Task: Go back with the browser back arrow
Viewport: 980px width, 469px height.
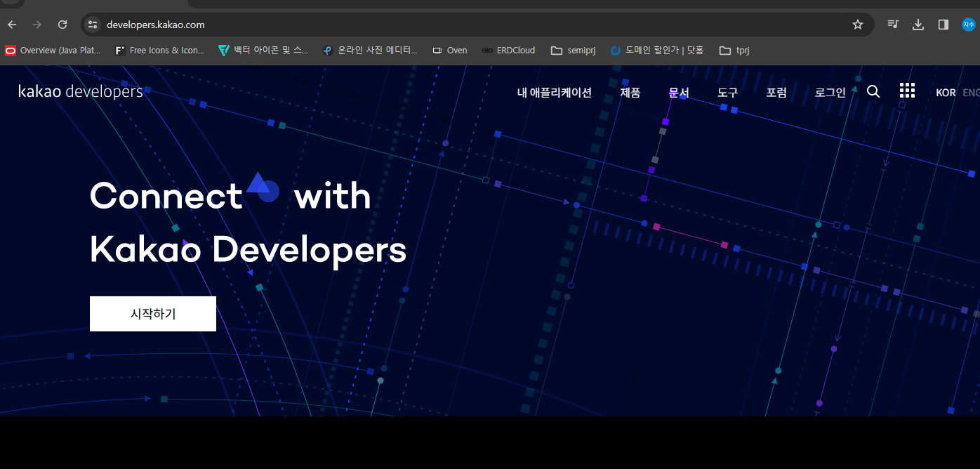Action: pos(12,25)
